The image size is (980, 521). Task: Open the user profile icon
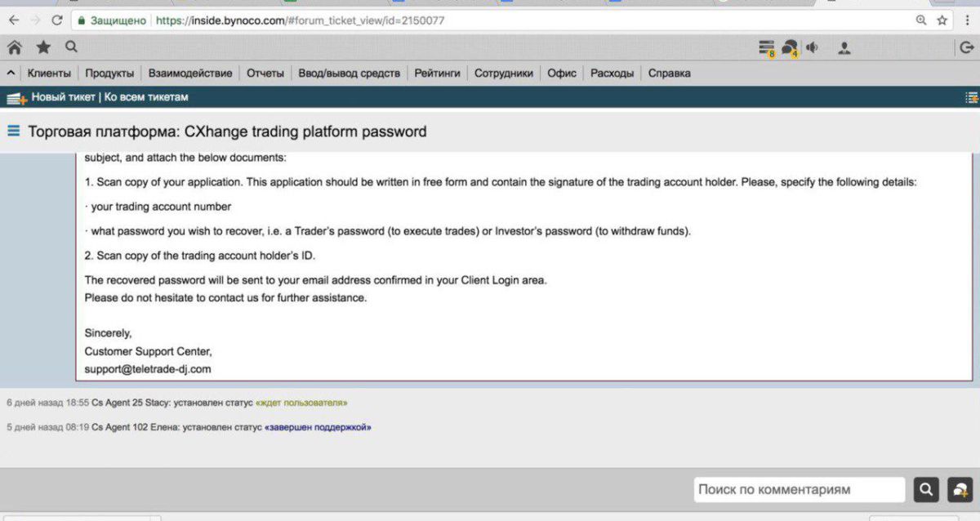pyautogui.click(x=844, y=48)
